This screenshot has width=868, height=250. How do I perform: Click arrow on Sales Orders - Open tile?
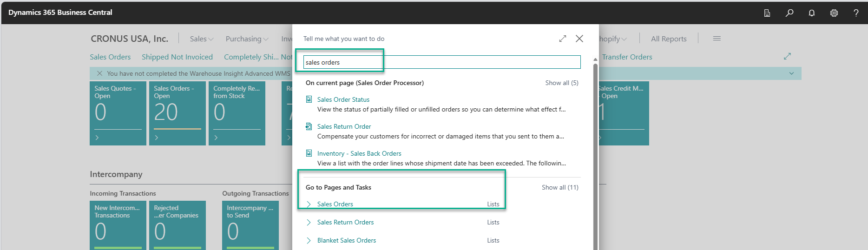pyautogui.click(x=157, y=138)
